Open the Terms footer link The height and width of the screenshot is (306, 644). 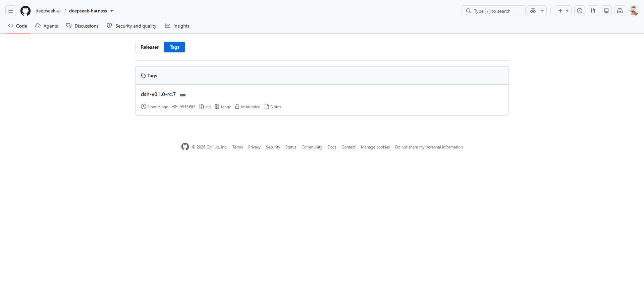(x=237, y=147)
